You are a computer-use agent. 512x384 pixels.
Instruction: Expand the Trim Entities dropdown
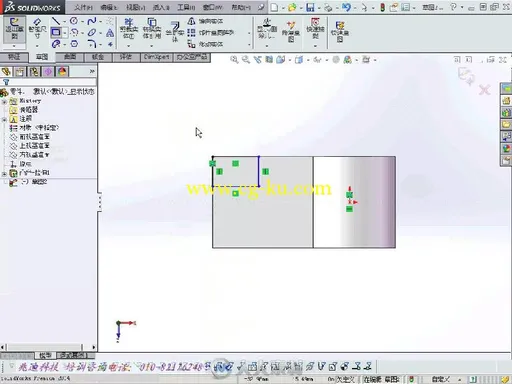pos(129,46)
